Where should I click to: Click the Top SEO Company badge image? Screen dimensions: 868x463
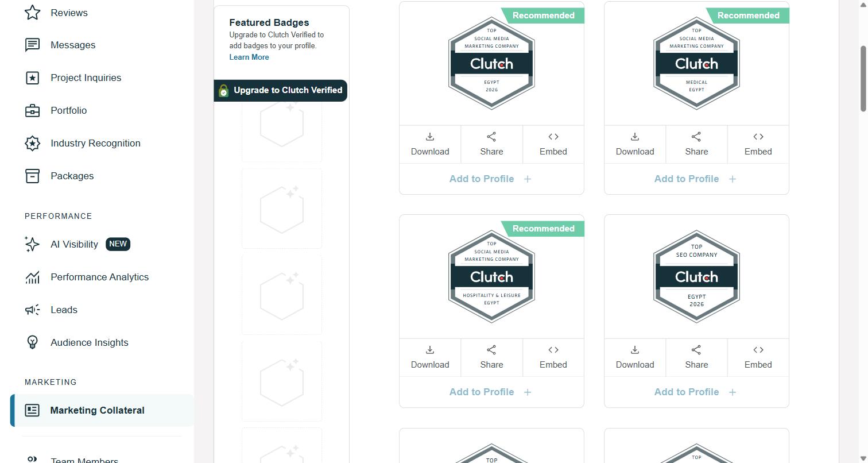696,276
